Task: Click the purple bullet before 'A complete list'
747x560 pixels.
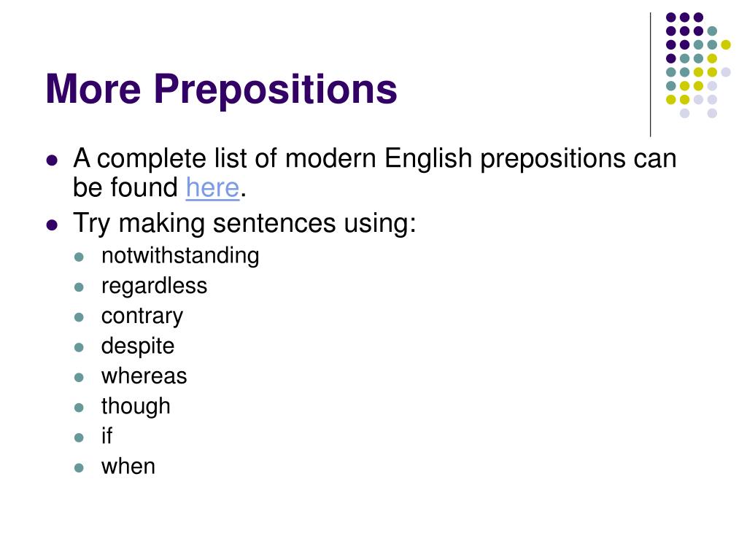Action: click(52, 160)
